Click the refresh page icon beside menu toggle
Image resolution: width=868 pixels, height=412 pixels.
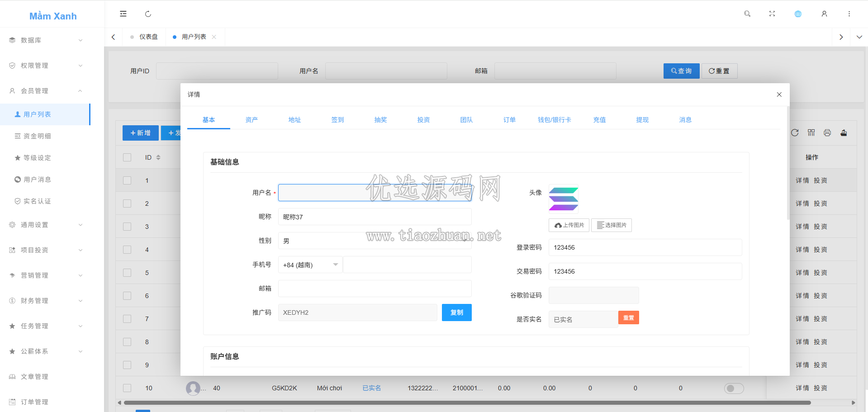click(x=148, y=14)
